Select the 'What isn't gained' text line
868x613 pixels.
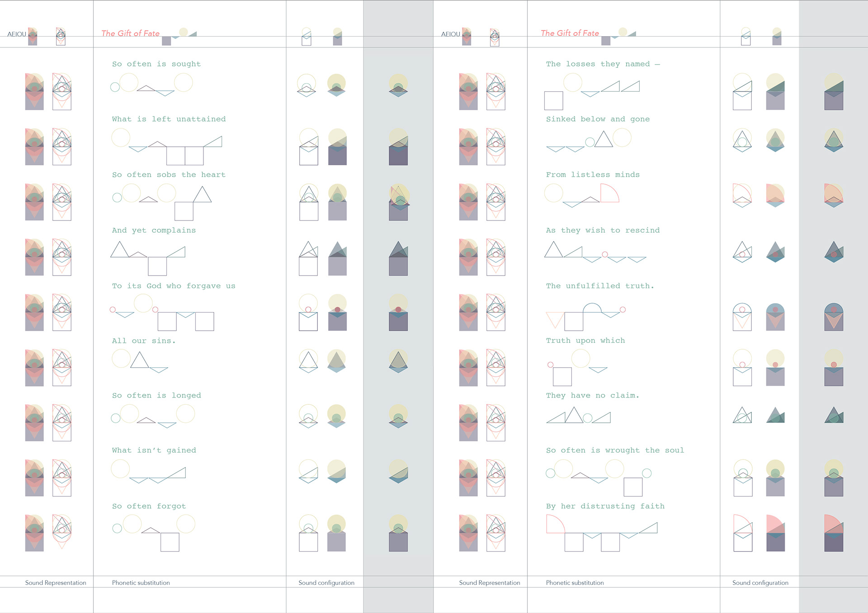coord(154,450)
